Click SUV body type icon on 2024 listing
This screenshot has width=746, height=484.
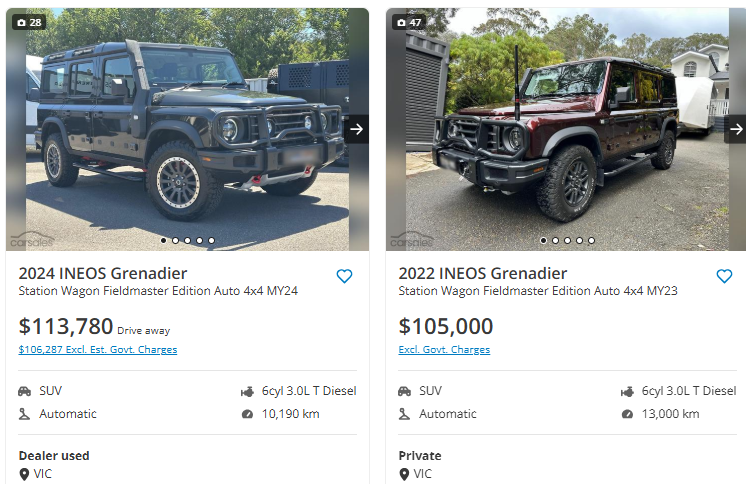[x=25, y=391]
